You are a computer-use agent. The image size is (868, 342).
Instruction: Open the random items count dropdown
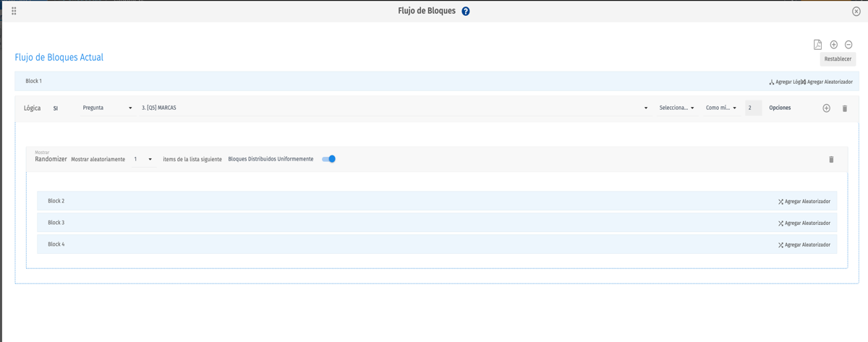(143, 159)
